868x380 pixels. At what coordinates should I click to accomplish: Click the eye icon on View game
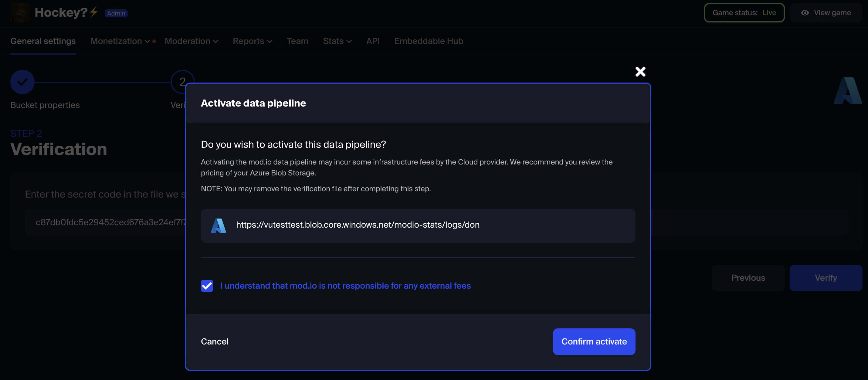805,13
